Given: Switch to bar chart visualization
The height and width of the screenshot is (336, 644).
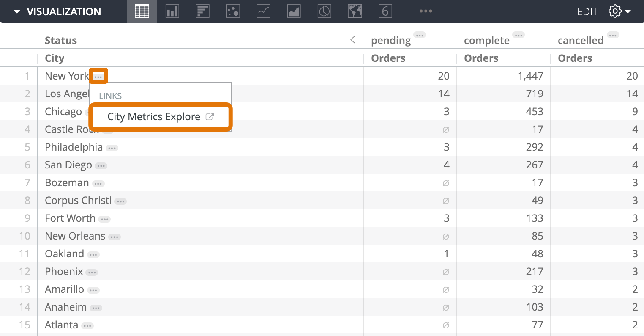Looking at the screenshot, I should click(x=202, y=11).
